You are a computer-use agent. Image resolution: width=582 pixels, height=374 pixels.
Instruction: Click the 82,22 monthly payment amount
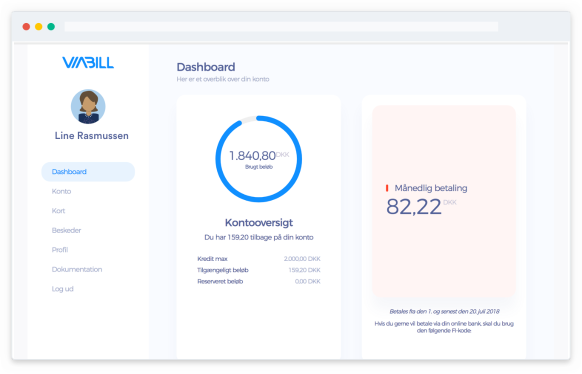pos(414,207)
